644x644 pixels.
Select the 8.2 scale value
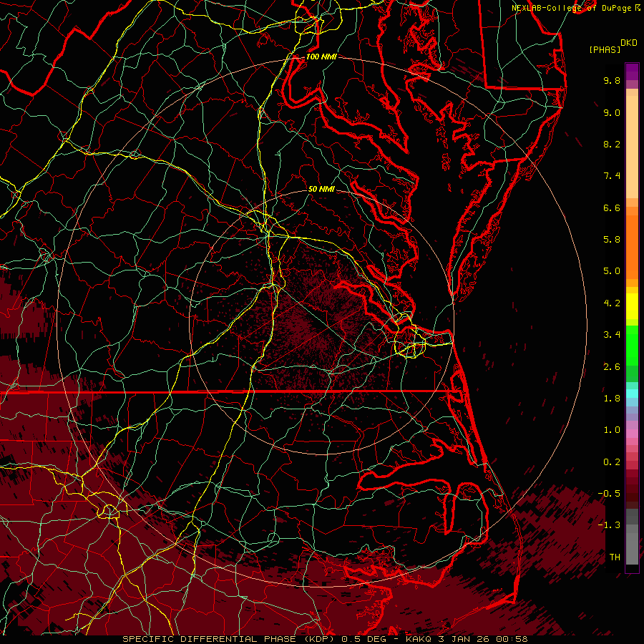(612, 144)
